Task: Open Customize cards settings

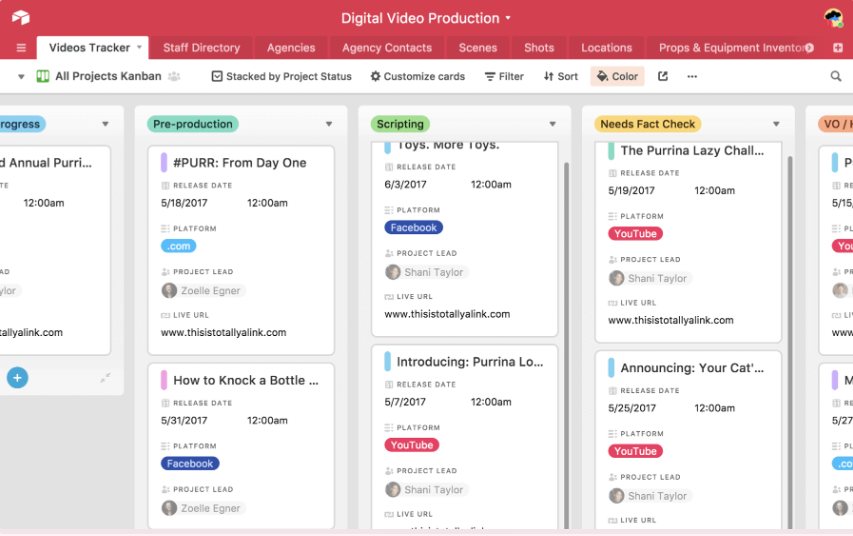Action: 418,76
